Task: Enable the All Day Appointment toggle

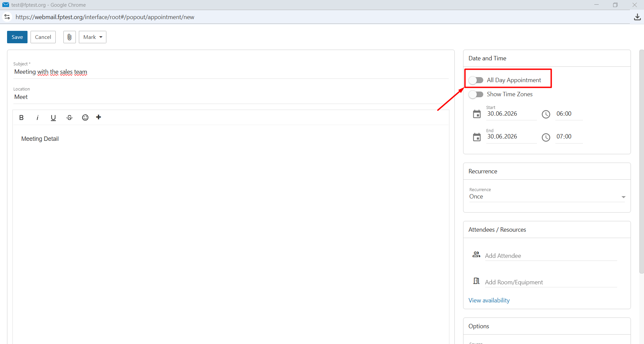Action: click(x=476, y=80)
